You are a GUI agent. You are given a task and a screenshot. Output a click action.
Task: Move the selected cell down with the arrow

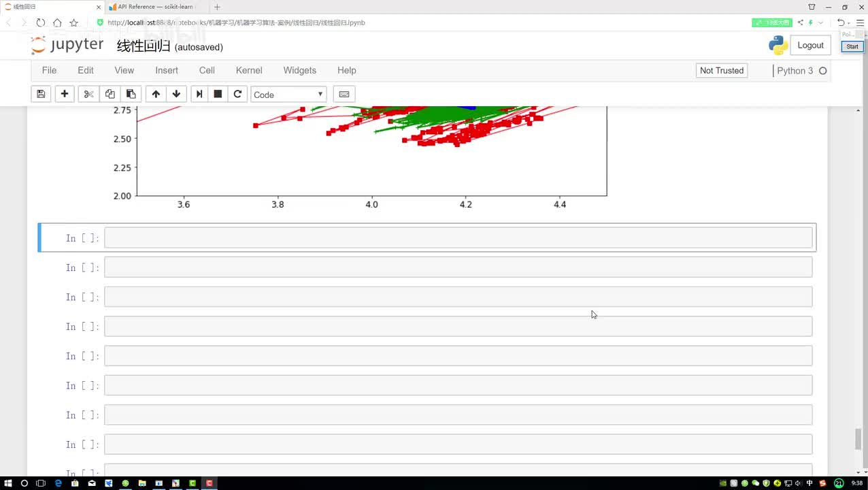click(x=176, y=94)
